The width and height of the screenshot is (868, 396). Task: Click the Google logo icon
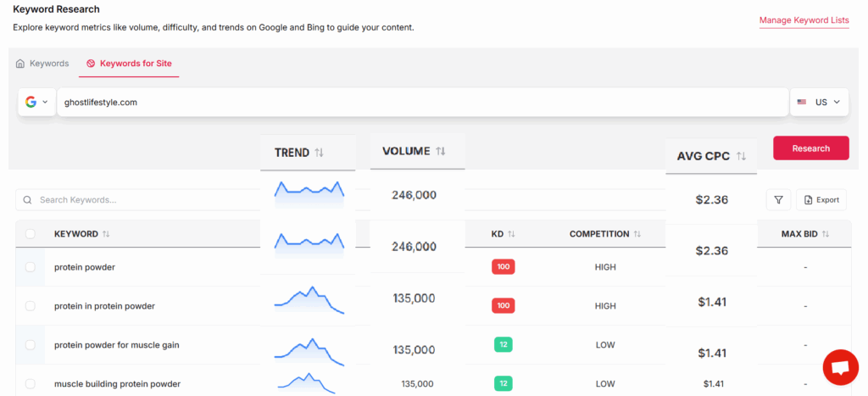31,102
